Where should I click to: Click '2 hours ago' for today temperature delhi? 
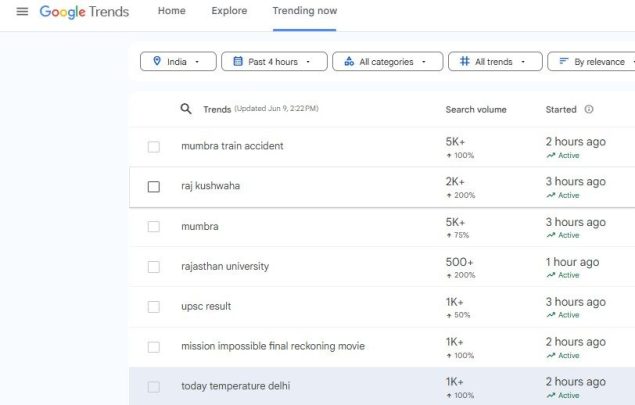[x=575, y=382]
